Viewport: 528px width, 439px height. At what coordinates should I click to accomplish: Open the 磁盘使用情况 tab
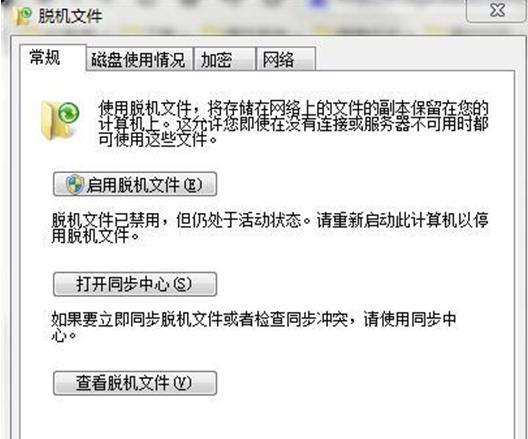coord(139,59)
